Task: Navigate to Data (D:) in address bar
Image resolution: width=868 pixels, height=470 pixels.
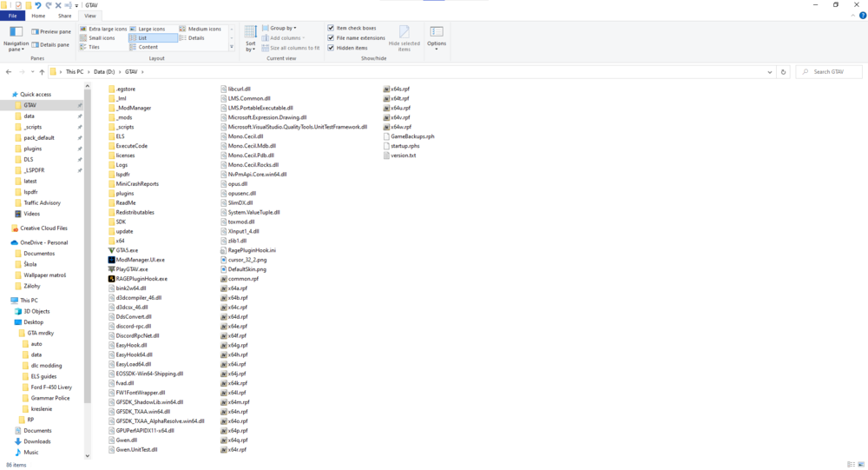Action: tap(104, 72)
